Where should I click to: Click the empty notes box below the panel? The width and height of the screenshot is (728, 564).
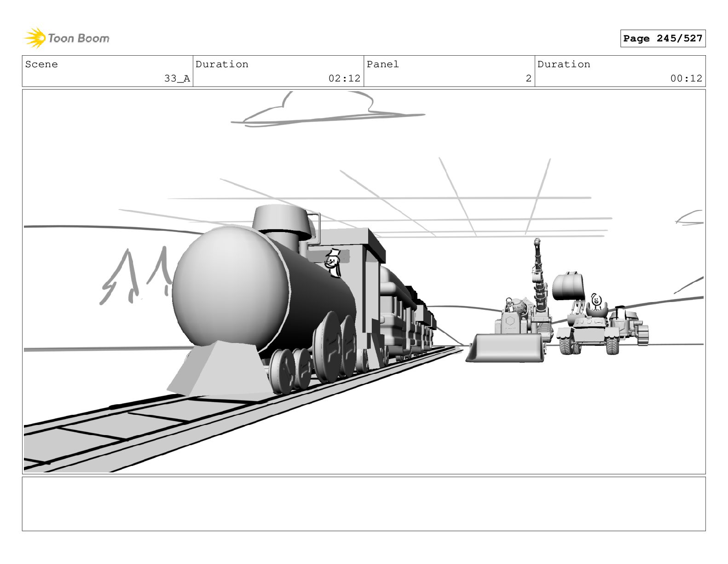click(x=364, y=504)
